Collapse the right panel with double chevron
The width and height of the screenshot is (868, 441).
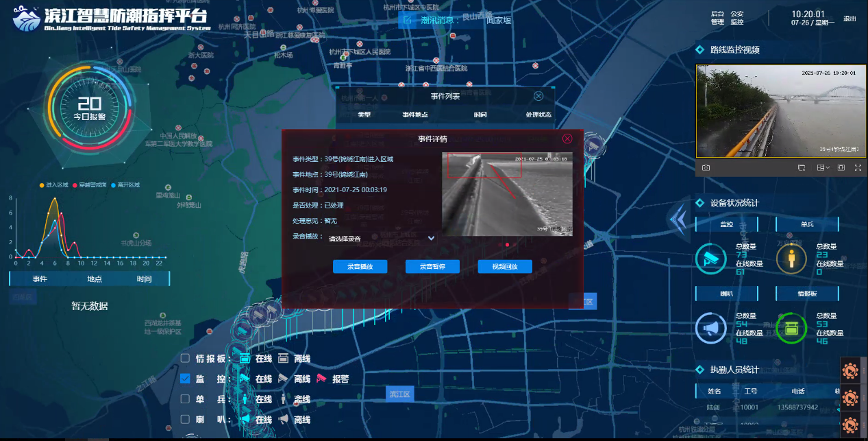(678, 218)
